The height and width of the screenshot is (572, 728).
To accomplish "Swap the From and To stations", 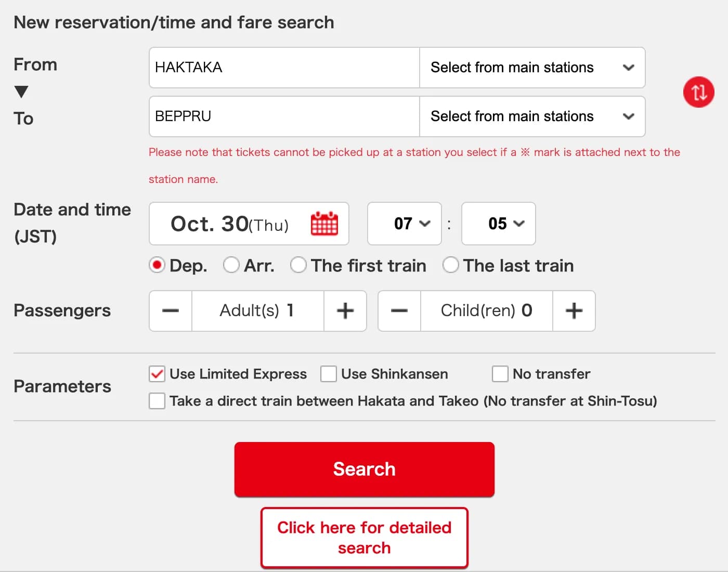I will tap(698, 92).
